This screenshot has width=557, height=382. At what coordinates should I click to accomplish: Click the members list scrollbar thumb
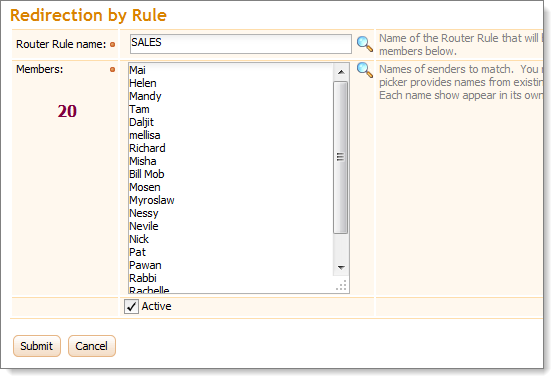click(341, 157)
